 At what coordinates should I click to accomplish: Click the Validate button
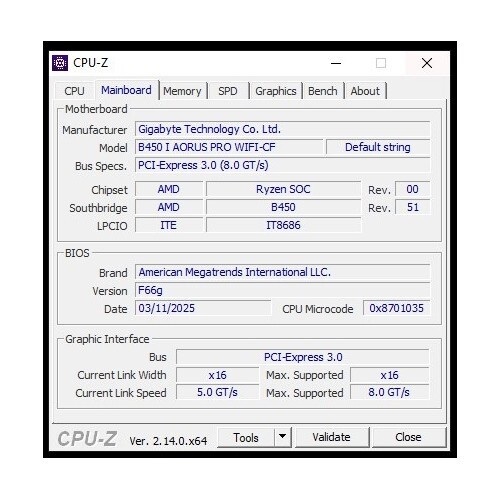[332, 437]
